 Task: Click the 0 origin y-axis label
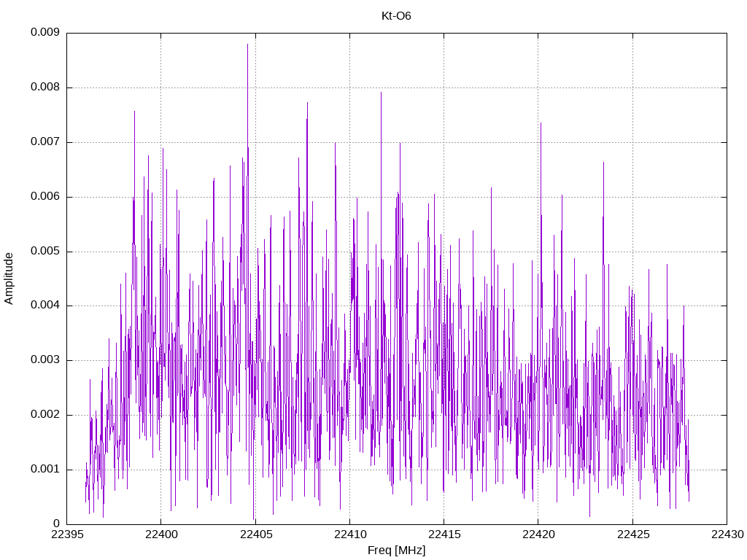tap(56, 524)
